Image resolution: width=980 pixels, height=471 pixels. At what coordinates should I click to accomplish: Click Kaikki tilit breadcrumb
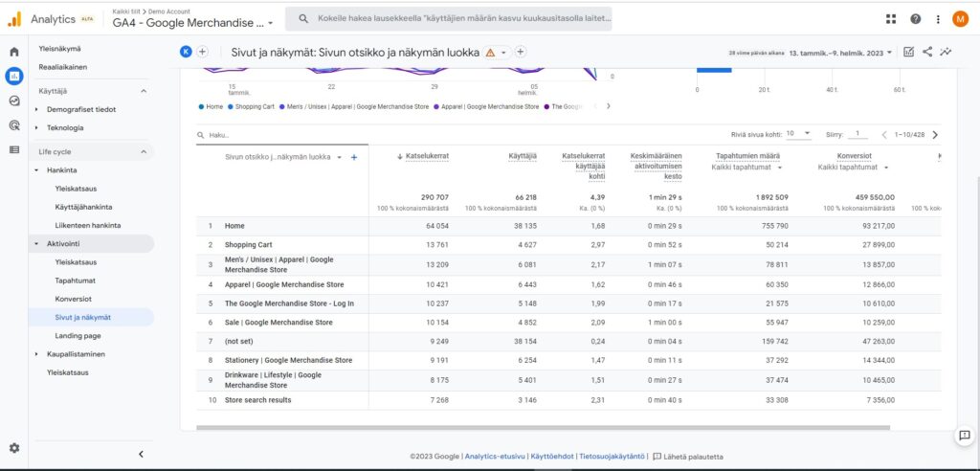click(125, 11)
